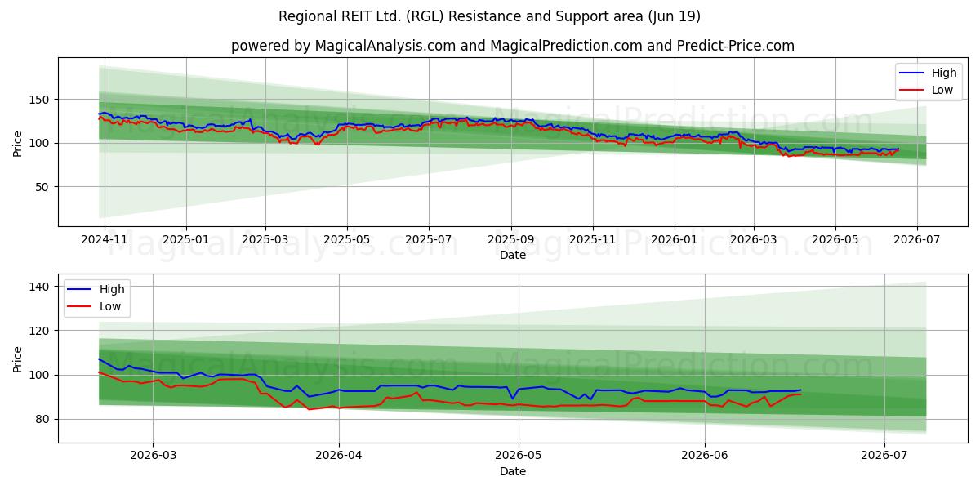Click the '2026-07' date label on top chart

coord(916,240)
